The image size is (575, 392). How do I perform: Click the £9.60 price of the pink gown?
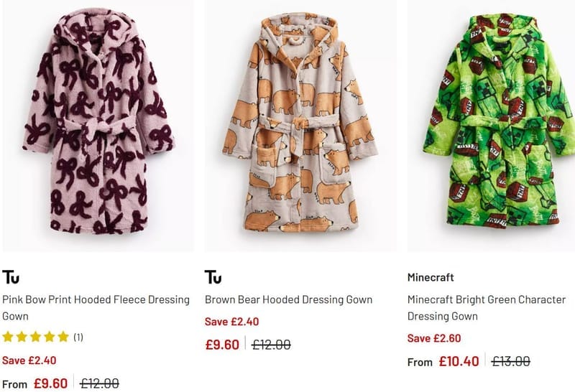(x=50, y=383)
